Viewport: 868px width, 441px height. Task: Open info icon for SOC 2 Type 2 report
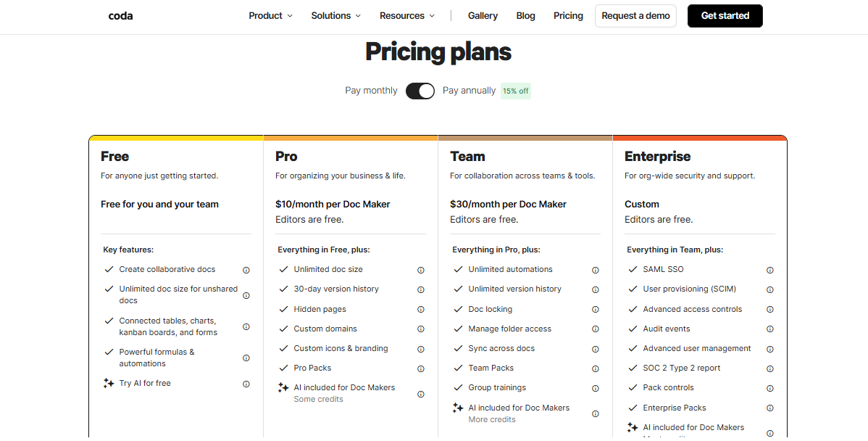769,368
